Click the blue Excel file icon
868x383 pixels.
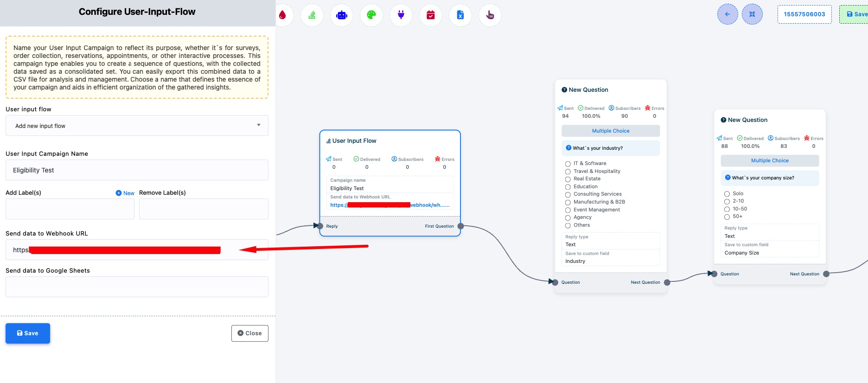(460, 15)
